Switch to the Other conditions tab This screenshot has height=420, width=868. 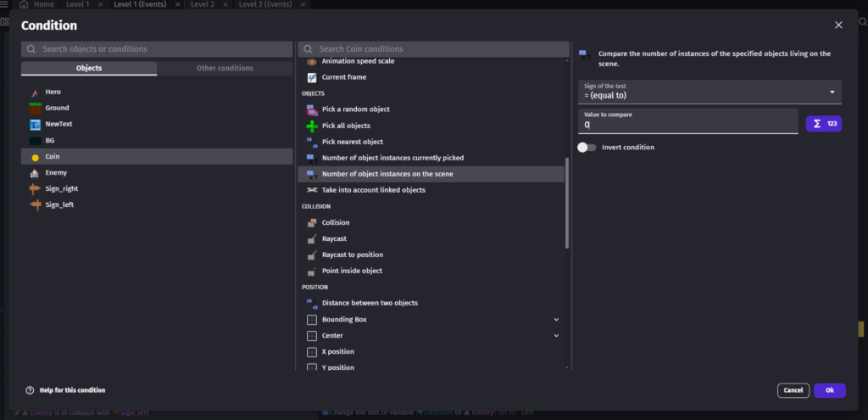pyautogui.click(x=225, y=68)
